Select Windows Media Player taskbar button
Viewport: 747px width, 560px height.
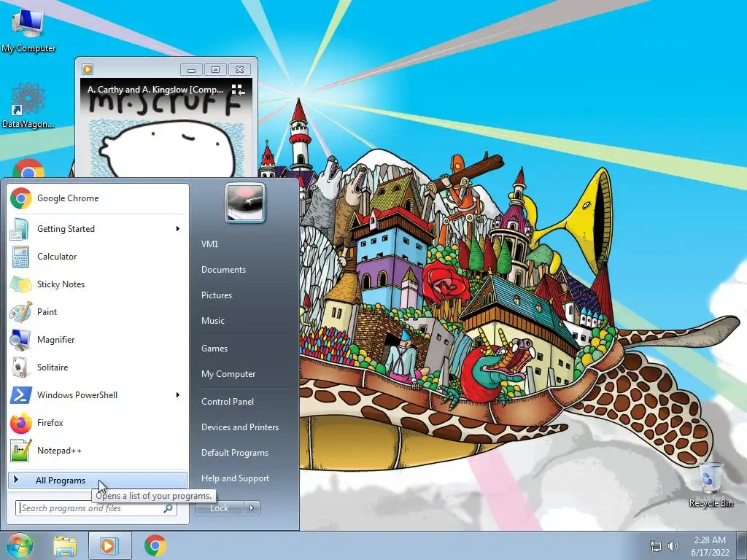tap(109, 546)
